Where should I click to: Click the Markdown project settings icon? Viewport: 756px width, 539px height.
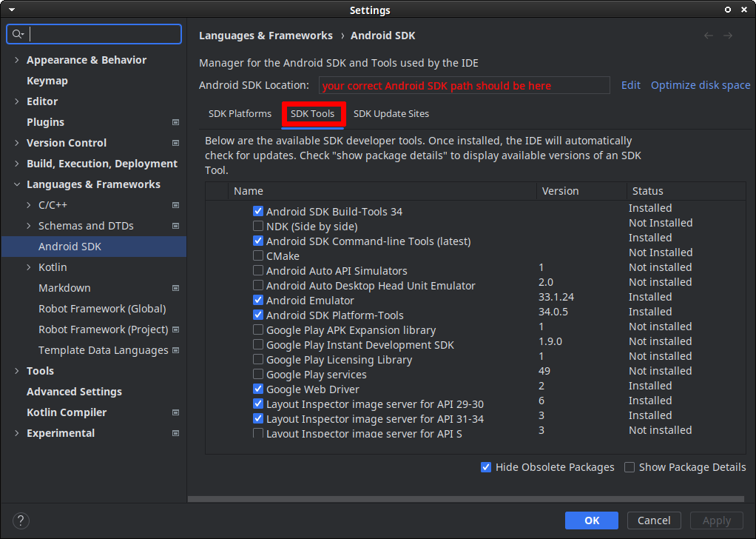(175, 288)
